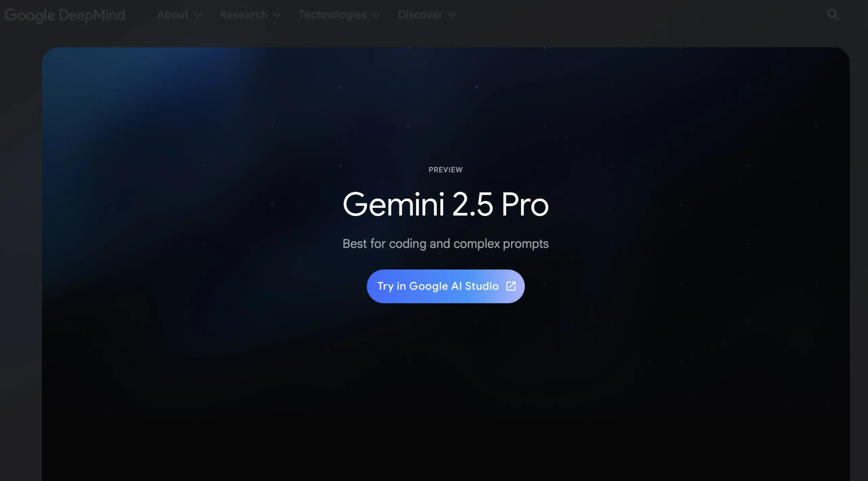Open the Discover menu
The width and height of the screenshot is (868, 481).
point(427,15)
